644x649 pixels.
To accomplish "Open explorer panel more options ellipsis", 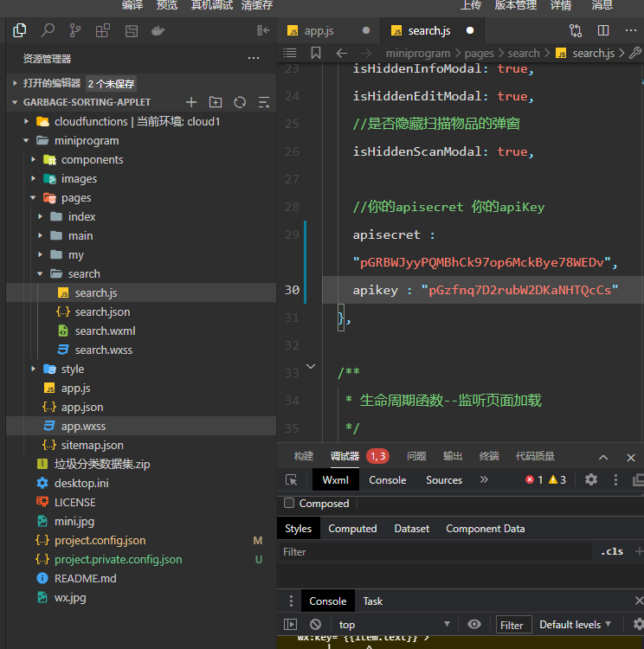I will 254,58.
